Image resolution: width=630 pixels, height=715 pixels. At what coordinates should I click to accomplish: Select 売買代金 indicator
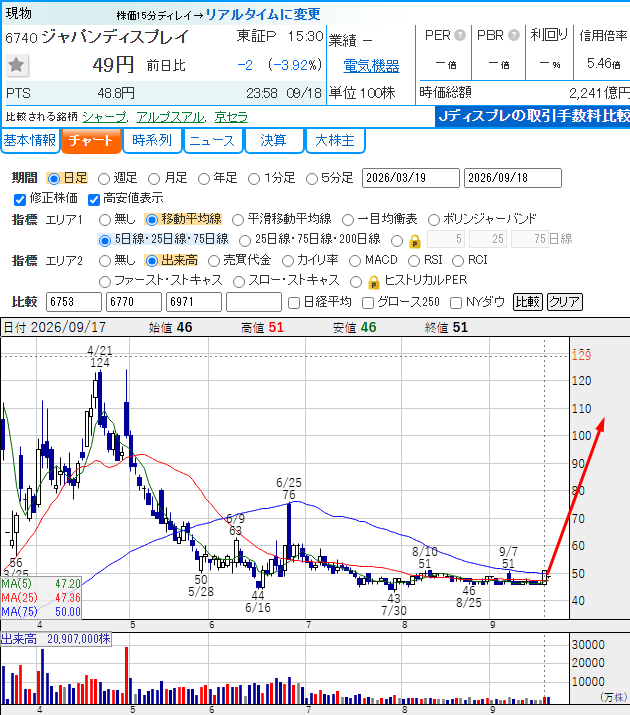click(214, 261)
